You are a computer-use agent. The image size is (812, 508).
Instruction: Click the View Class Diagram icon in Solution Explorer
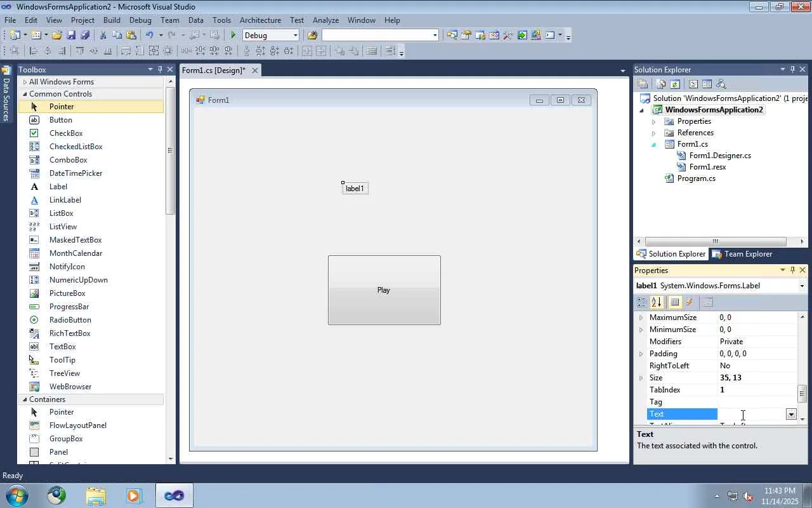[721, 84]
